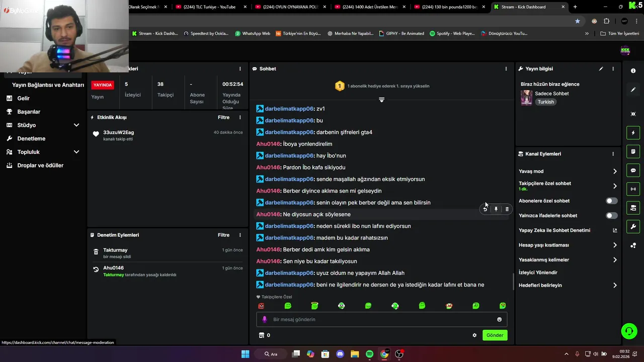Click the broadcast signal sidebar icon
Image resolution: width=644 pixels, height=362 pixels.
(633, 189)
